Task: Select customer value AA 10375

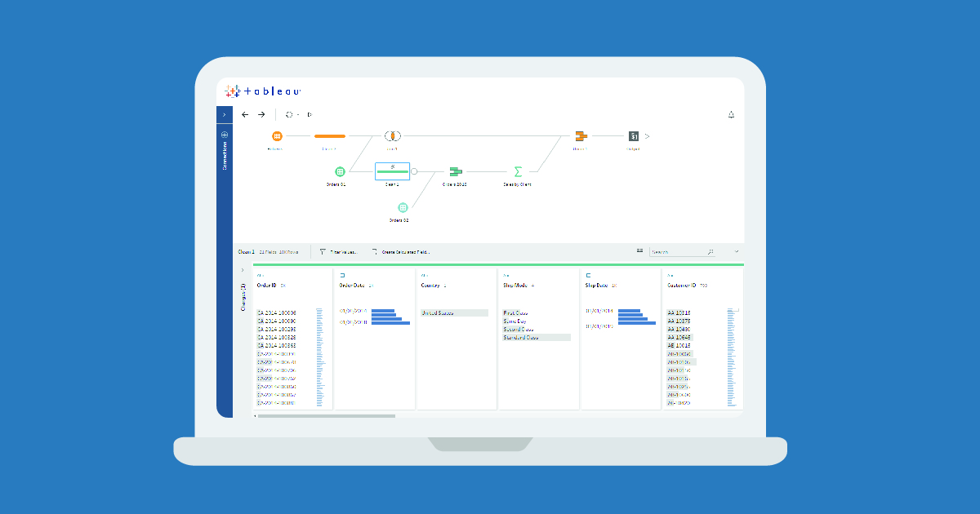Action: [x=679, y=321]
